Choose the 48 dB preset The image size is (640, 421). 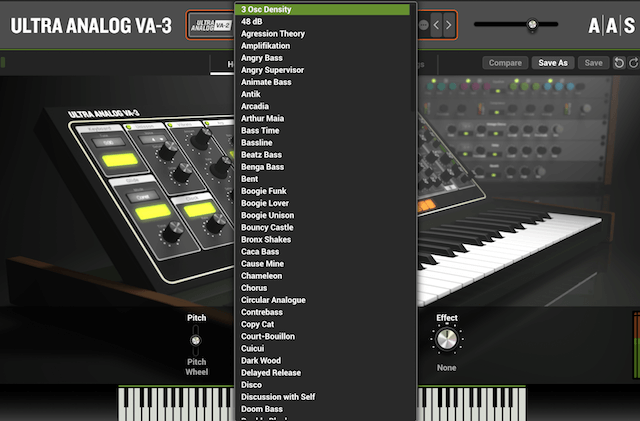(x=322, y=22)
